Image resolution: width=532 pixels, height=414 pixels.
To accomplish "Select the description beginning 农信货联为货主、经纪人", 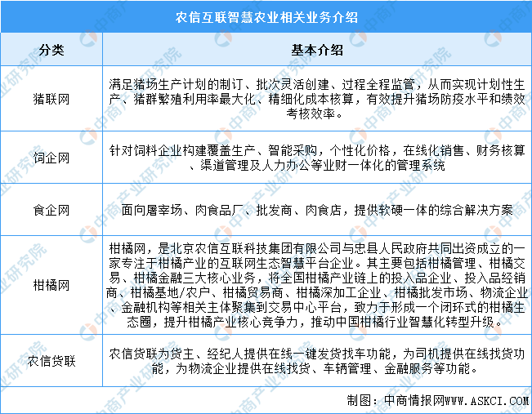I will 317,361.
